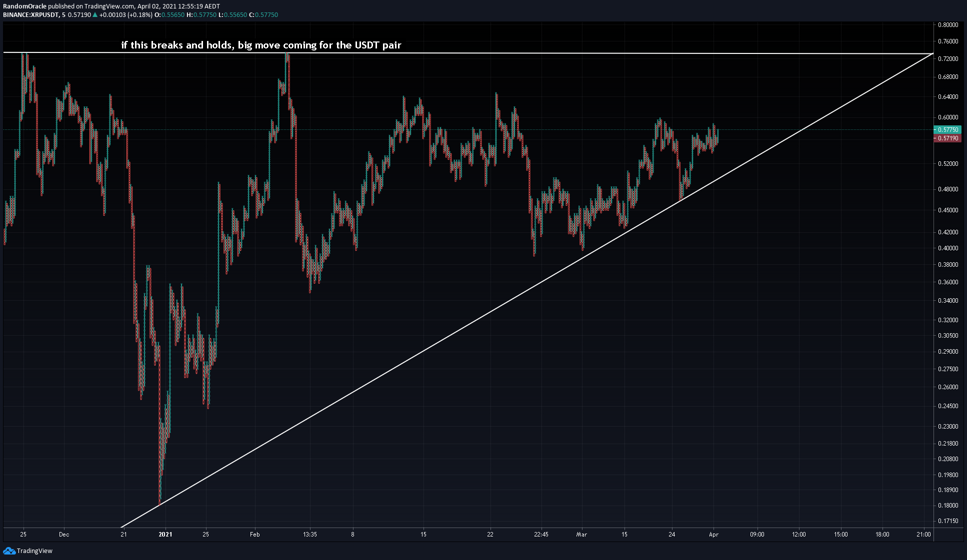Click the Feb label on time axis
The width and height of the screenshot is (967, 560).
(255, 534)
